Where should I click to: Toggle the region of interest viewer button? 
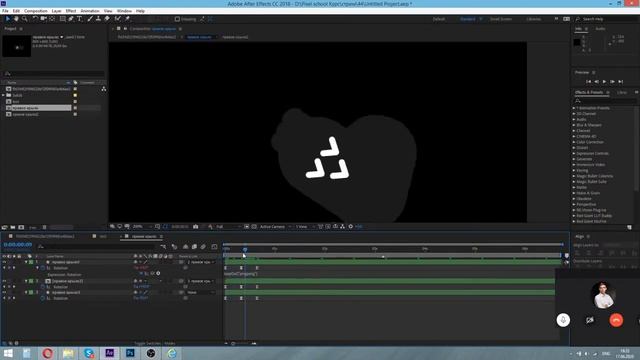(247, 227)
